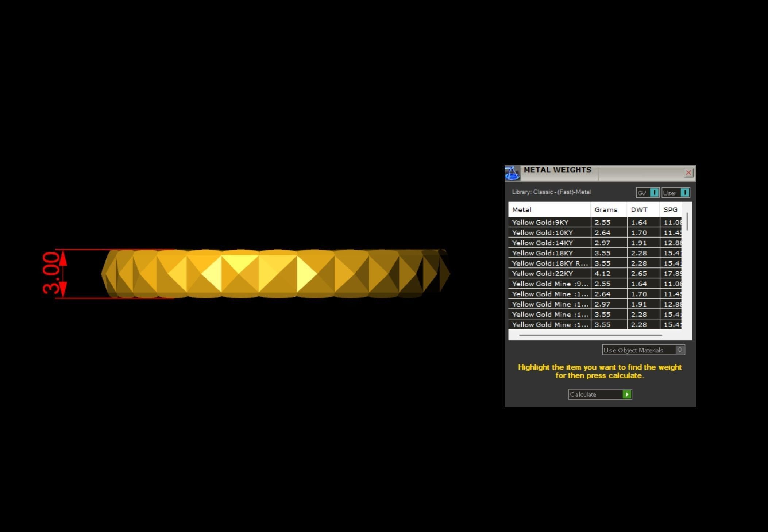Sort by the Metal column header
Viewport: 768px width, 532px height.
pyautogui.click(x=522, y=210)
